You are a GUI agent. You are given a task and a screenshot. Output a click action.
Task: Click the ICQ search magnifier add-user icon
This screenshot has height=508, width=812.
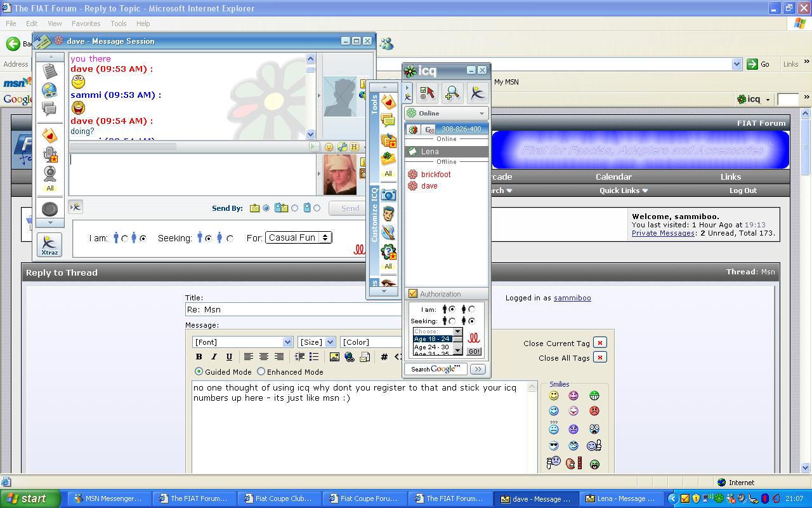click(452, 93)
